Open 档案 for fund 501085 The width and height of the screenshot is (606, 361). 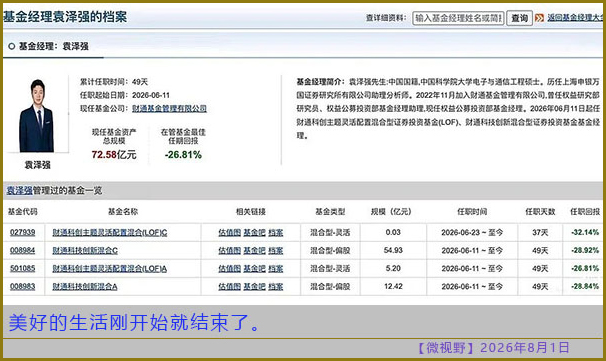[276, 268]
